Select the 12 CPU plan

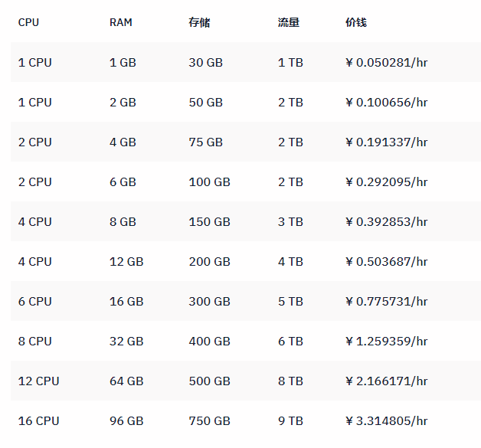pyautogui.click(x=246, y=381)
